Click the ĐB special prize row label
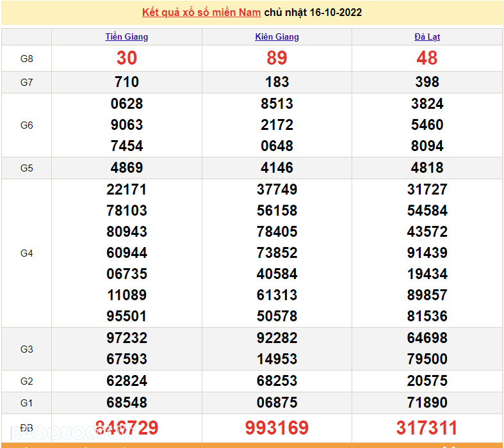Image resolution: width=504 pixels, height=448 pixels. [x=26, y=428]
